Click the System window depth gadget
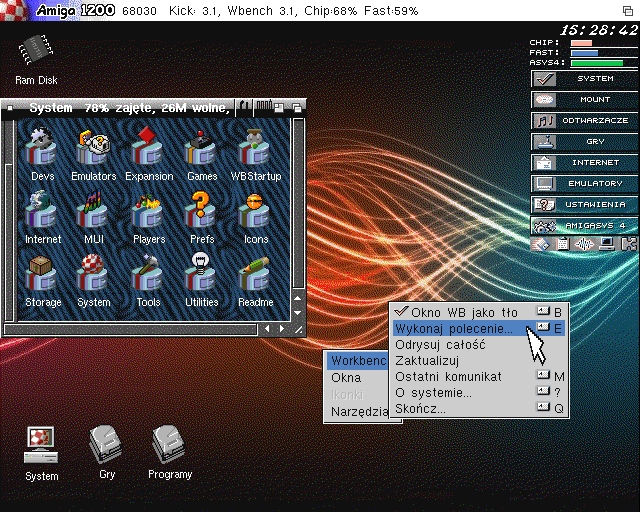The height and width of the screenshot is (512, 640). click(x=297, y=108)
